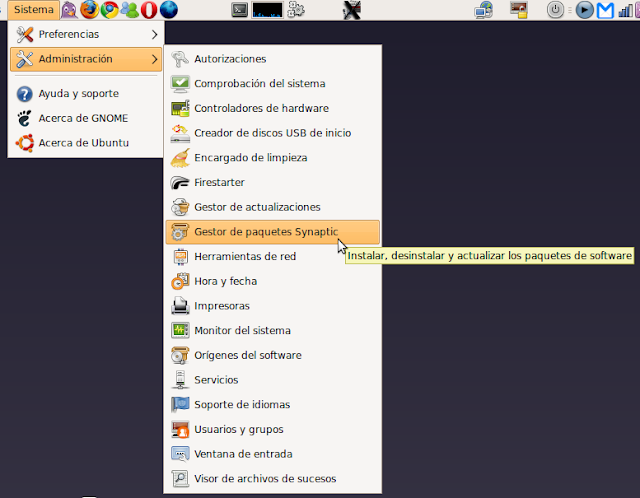The height and width of the screenshot is (498, 640).
Task: Open Soporte de idiomas
Action: point(273,405)
